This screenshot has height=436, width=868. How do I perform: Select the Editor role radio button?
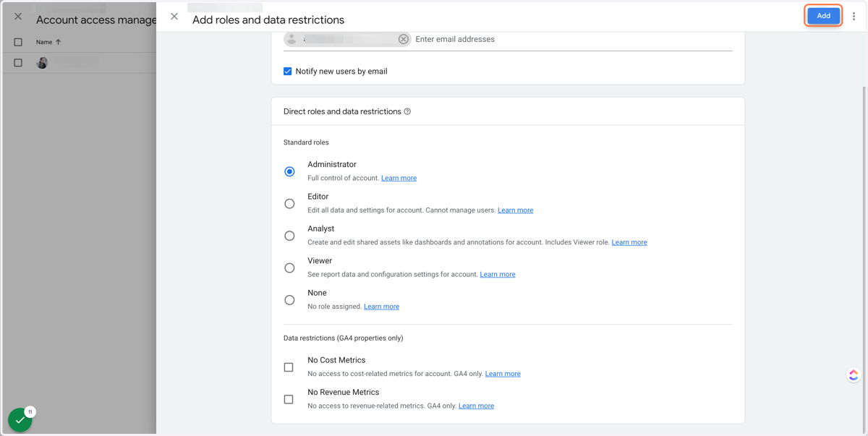289,204
